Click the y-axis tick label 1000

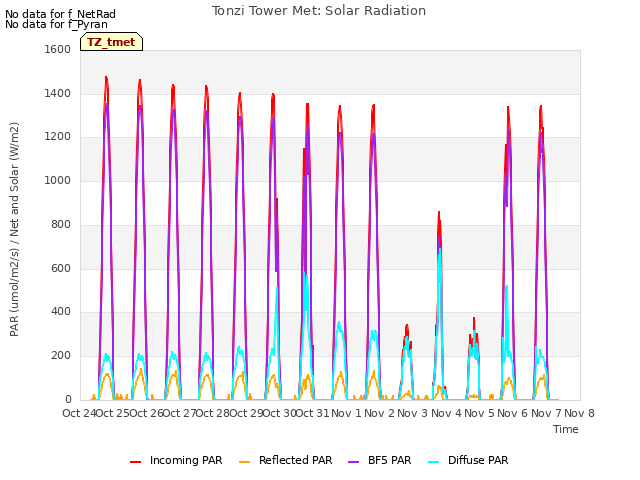click(58, 180)
